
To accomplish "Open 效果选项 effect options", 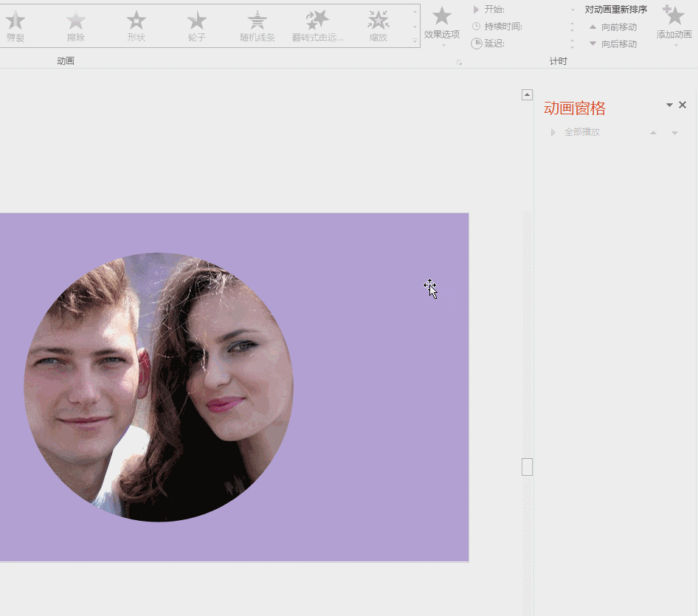I will click(441, 26).
